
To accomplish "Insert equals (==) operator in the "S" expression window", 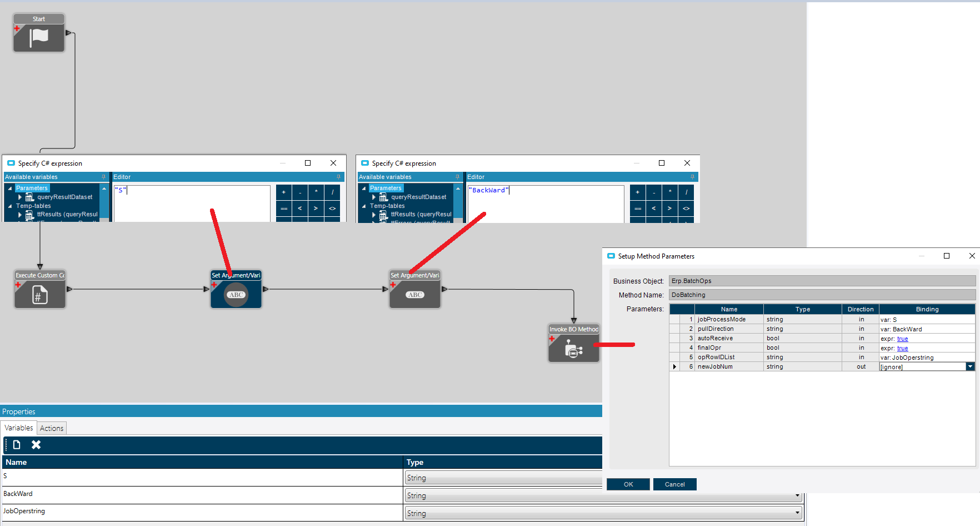I will click(x=284, y=209).
